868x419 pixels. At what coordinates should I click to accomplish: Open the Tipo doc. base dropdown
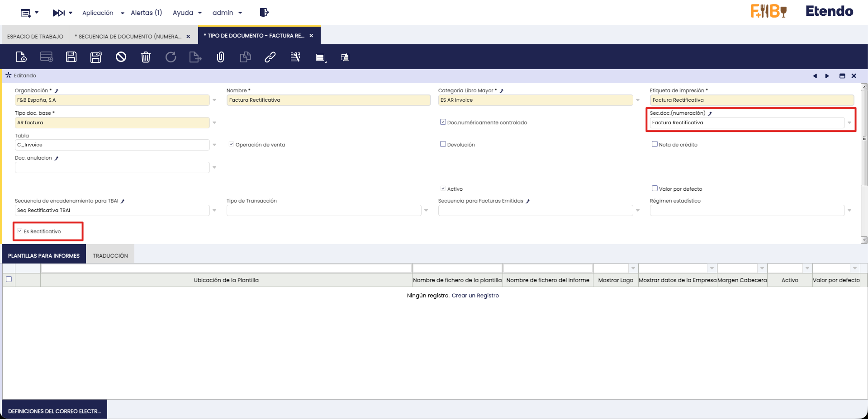point(214,122)
